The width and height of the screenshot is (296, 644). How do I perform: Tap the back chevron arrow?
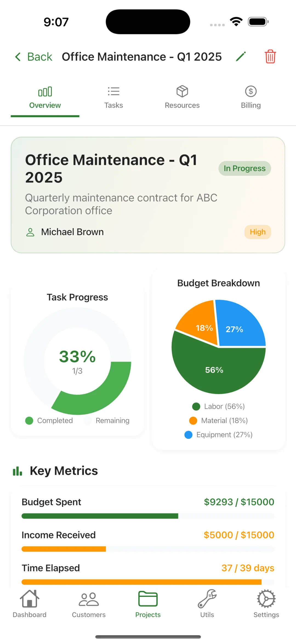tap(18, 57)
